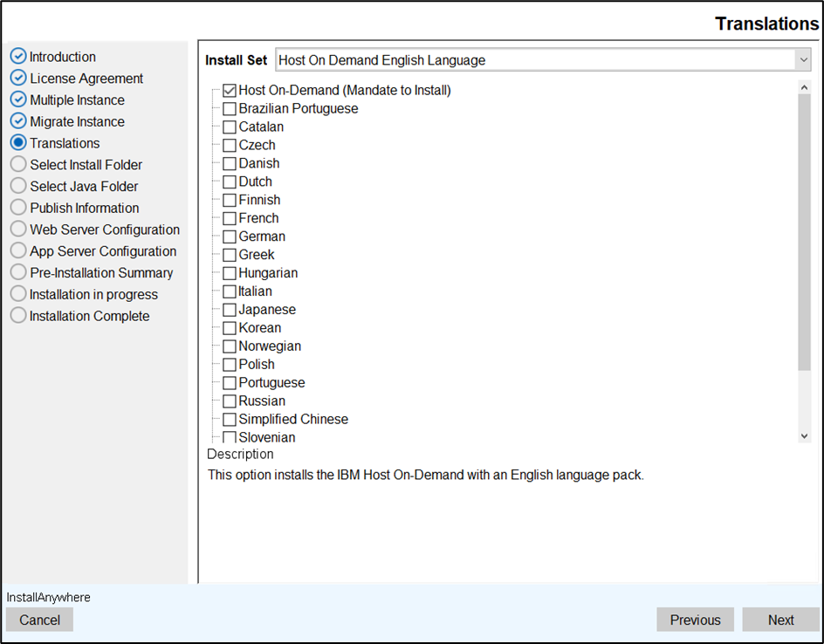Click the Select Install Folder step circle
The height and width of the screenshot is (644, 824).
(18, 164)
